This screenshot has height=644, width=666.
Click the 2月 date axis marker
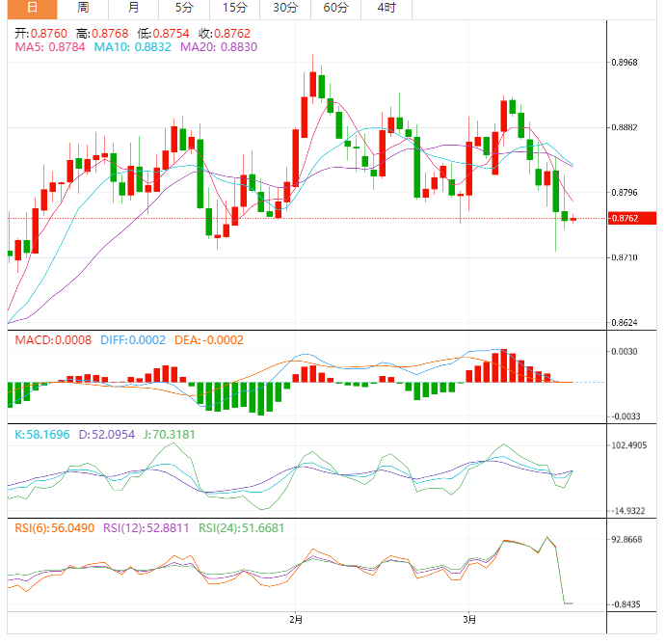[x=296, y=620]
